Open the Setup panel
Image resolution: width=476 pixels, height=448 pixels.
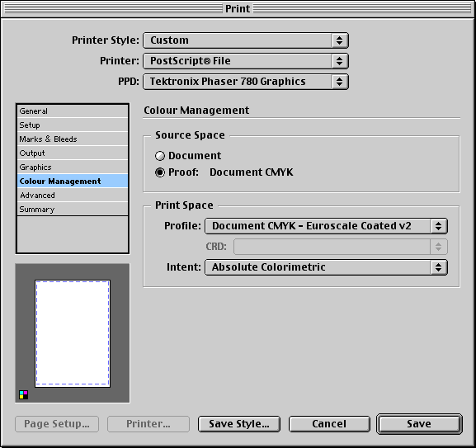coord(73,125)
